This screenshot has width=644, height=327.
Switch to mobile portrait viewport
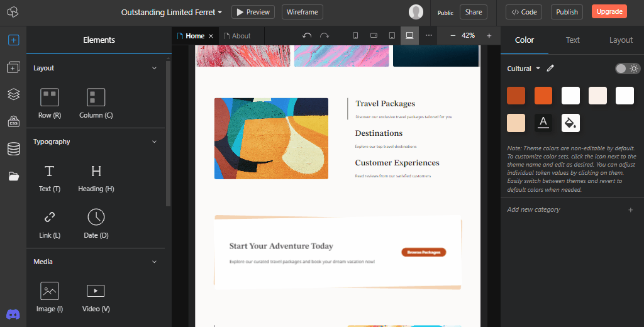pos(355,36)
